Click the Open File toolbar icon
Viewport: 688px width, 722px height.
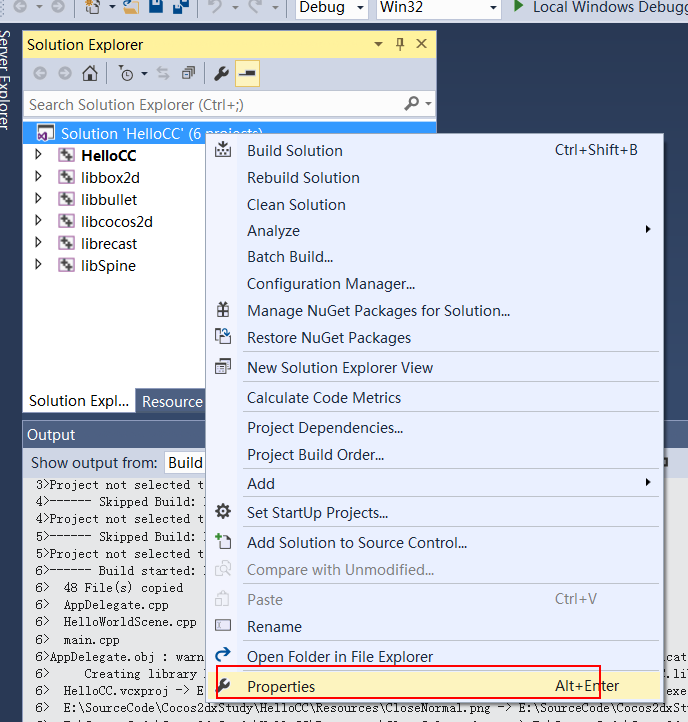click(x=131, y=6)
